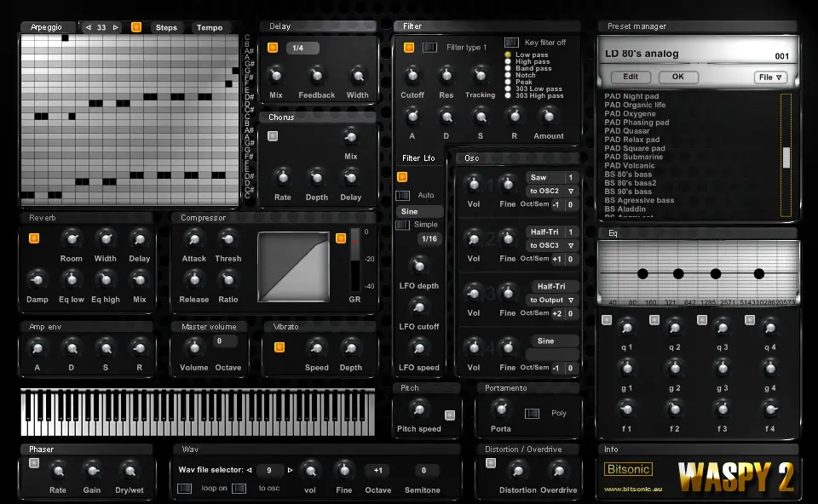The image size is (818, 504).
Task: Open the Steps tab
Action: 166,27
